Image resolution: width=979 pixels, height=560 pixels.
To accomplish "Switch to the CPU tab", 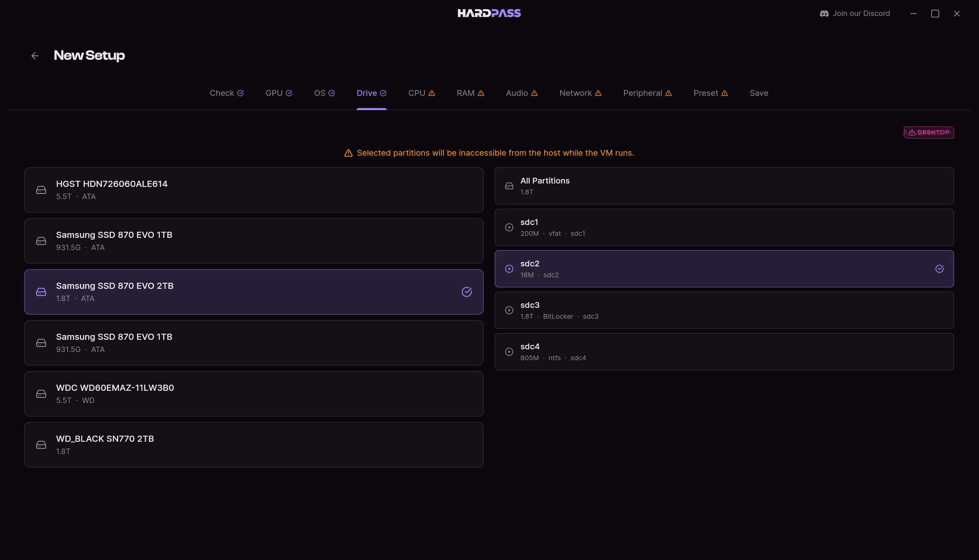I will (421, 93).
